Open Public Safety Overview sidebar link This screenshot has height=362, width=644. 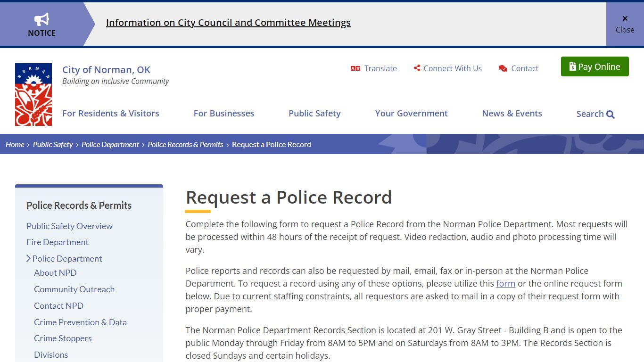69,226
